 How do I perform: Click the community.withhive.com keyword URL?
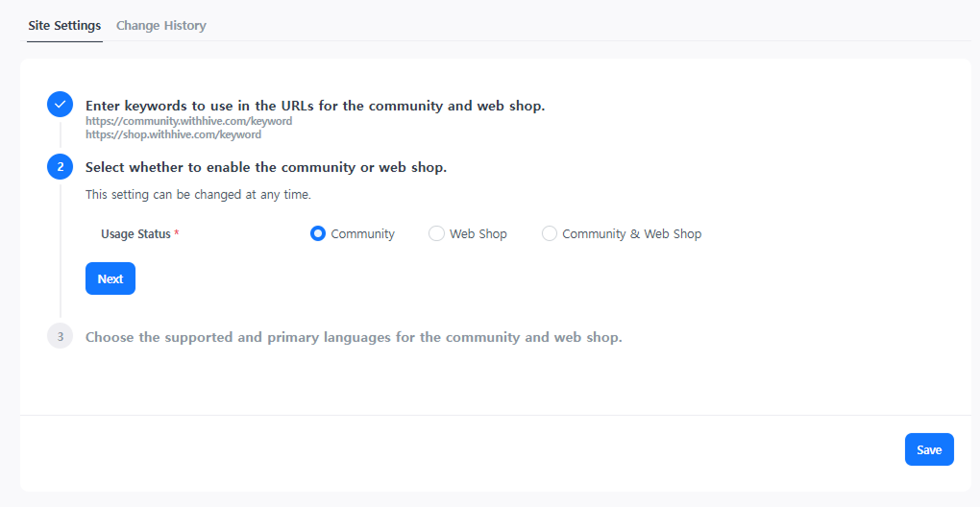[x=188, y=121]
